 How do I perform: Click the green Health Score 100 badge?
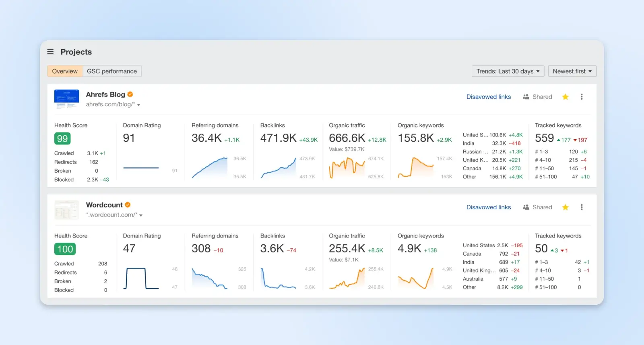coord(65,249)
